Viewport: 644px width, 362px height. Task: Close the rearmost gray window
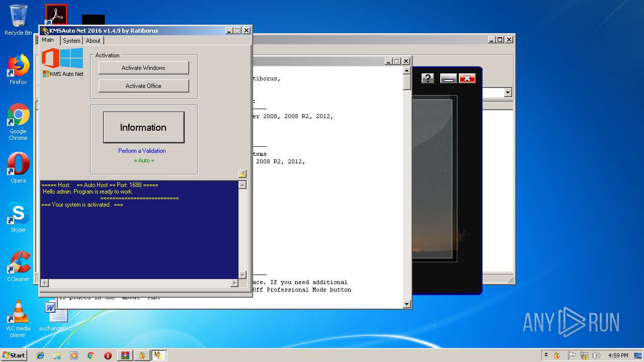tap(509, 40)
